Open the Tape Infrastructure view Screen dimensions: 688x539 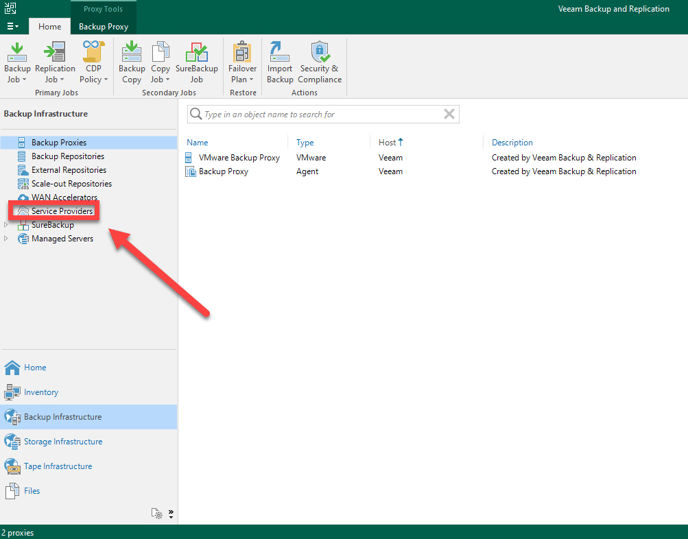[x=89, y=466]
